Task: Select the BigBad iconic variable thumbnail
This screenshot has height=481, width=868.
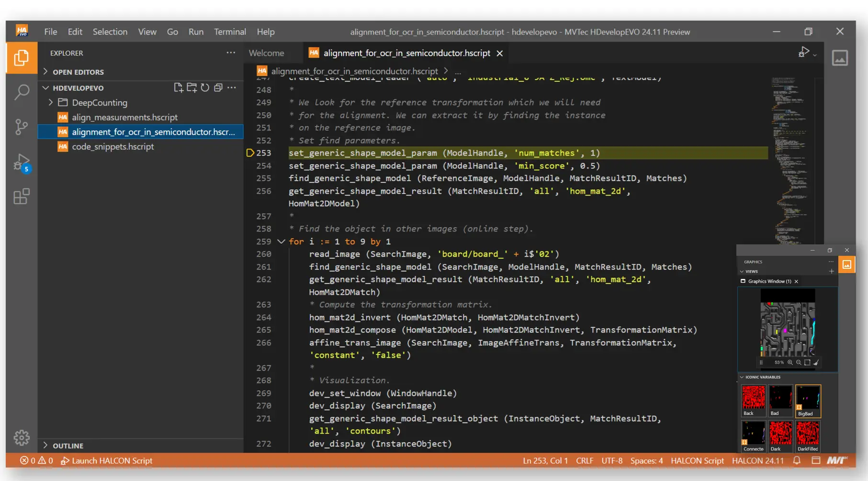Action: (x=808, y=401)
